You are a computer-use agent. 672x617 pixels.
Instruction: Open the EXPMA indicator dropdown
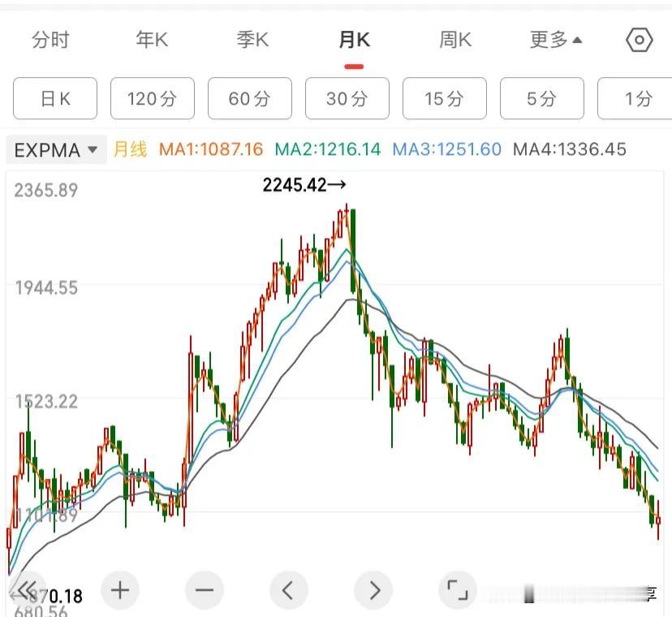(56, 150)
